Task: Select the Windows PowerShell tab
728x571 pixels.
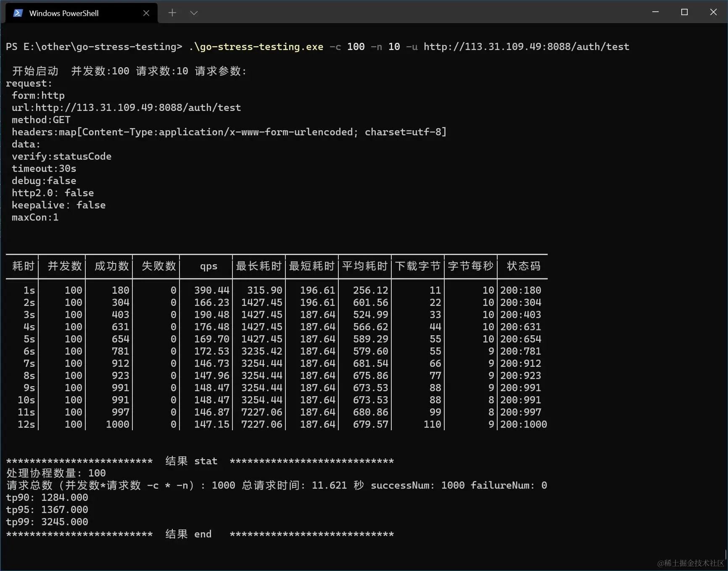Action: tap(82, 13)
